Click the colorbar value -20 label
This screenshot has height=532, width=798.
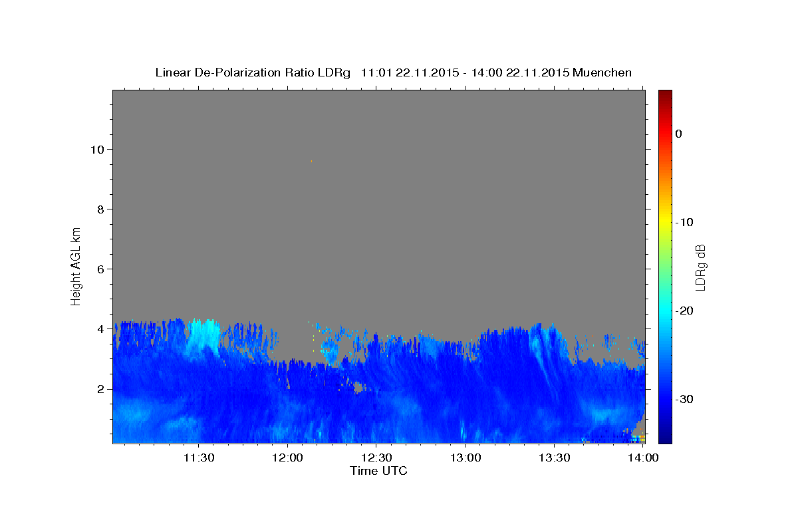[x=684, y=311]
